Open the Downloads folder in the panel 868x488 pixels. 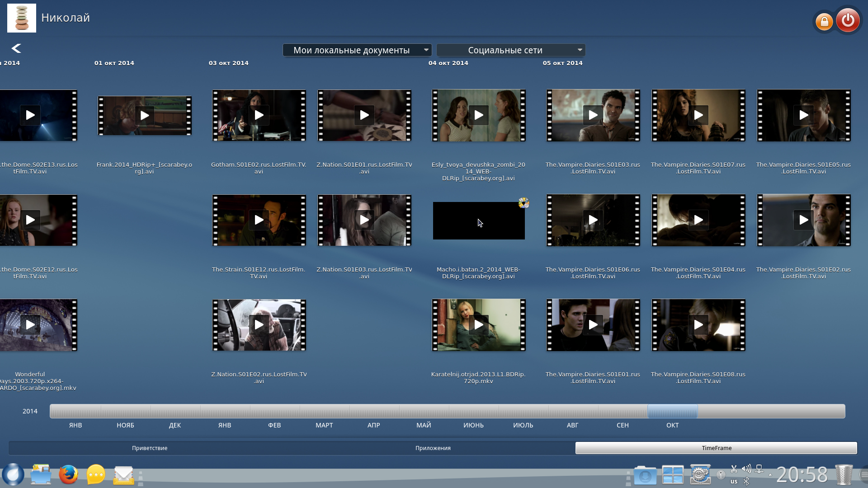pyautogui.click(x=645, y=475)
